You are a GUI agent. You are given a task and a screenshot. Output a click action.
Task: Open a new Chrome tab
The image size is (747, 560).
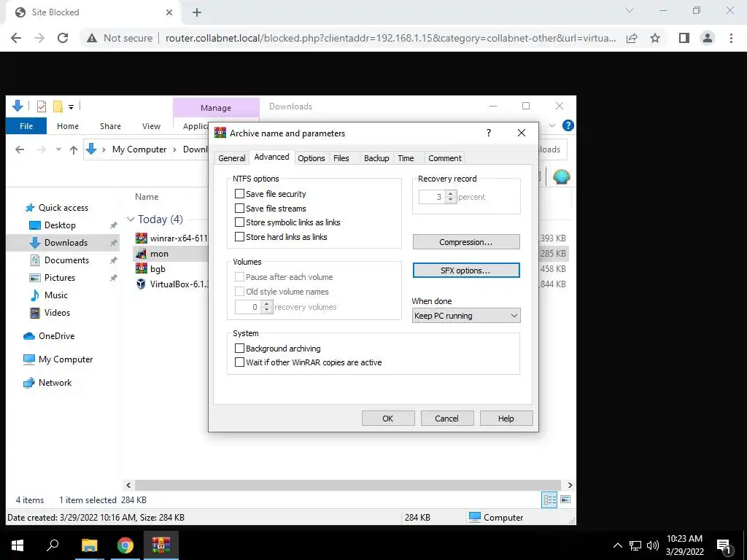click(197, 12)
